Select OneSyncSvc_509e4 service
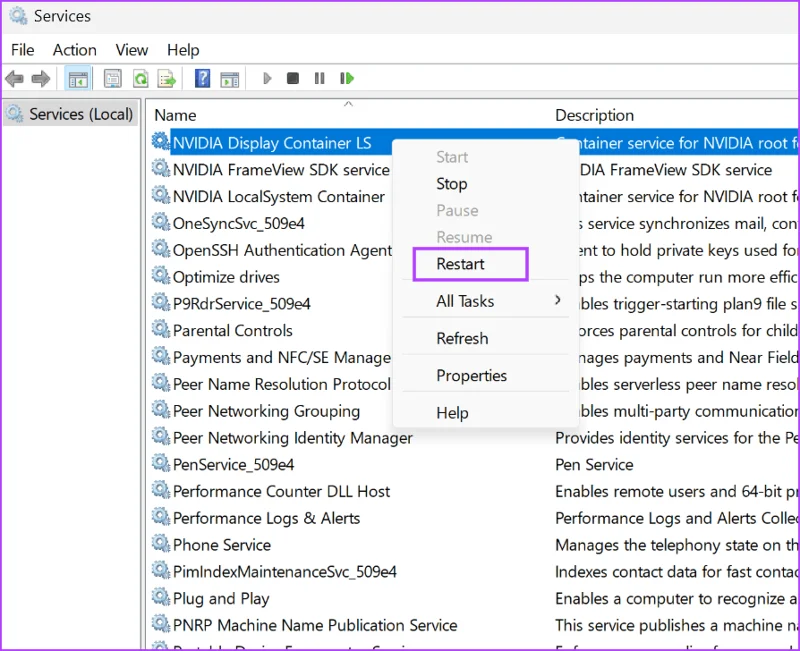Screen dimensions: 800x651 239,223
